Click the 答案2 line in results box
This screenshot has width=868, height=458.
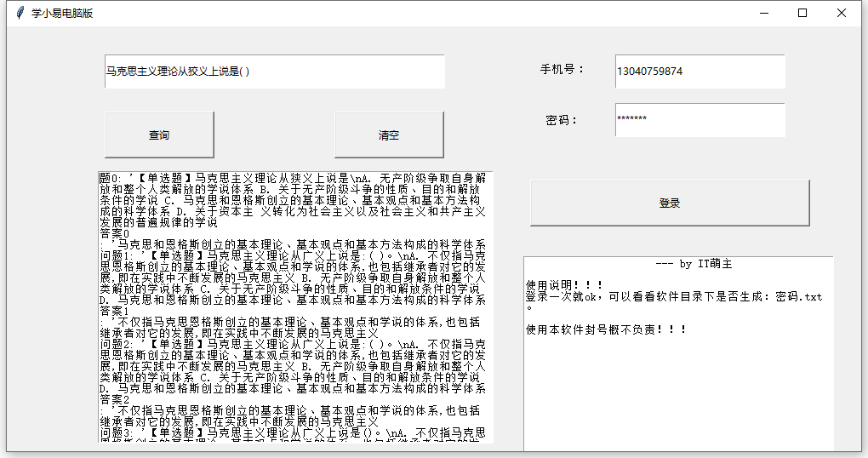pos(115,399)
